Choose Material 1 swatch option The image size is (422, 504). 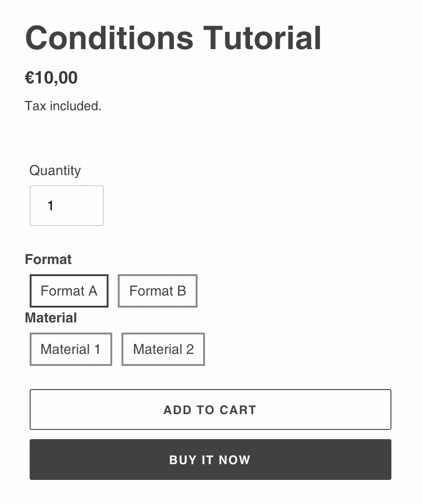(x=70, y=349)
